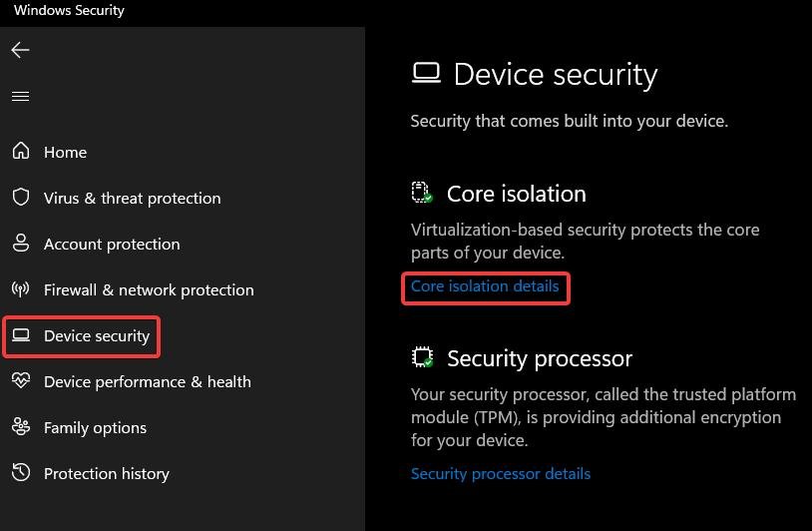Open Account protection section
812x531 pixels.
(x=112, y=244)
